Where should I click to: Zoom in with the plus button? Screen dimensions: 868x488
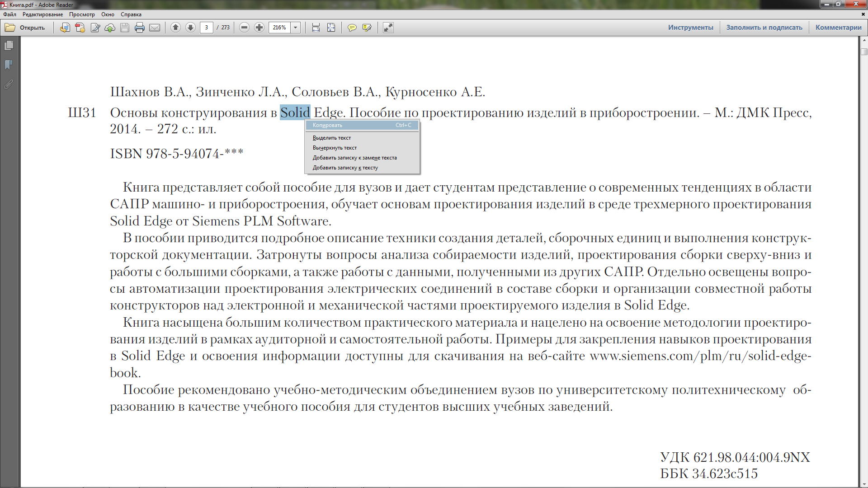[259, 28]
